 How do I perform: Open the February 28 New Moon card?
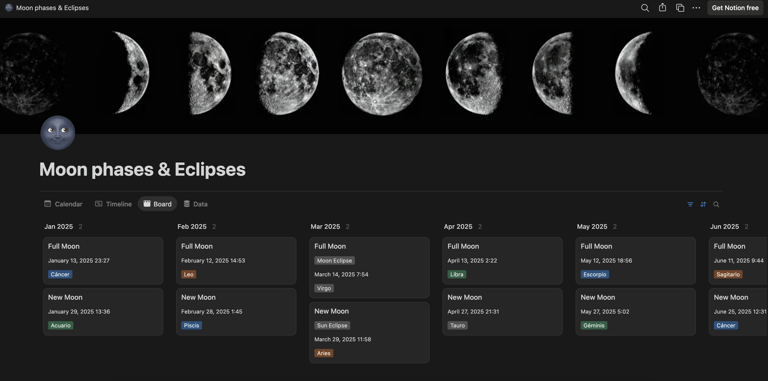(x=236, y=311)
